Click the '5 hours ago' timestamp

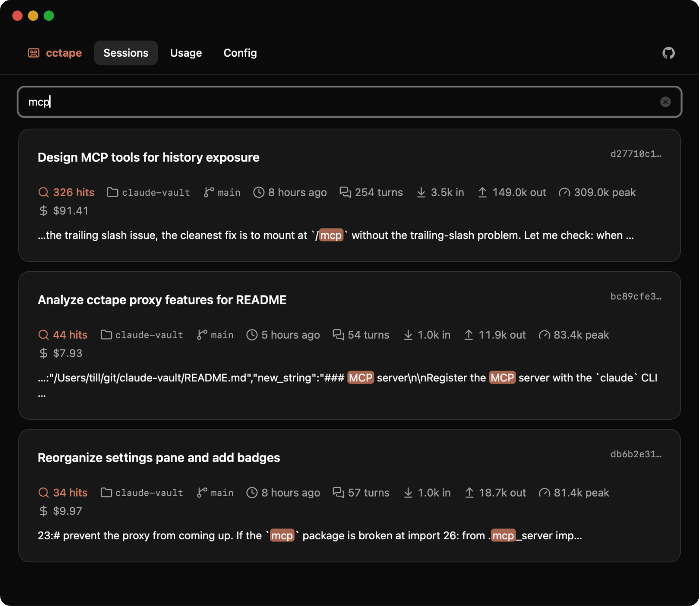tap(291, 335)
